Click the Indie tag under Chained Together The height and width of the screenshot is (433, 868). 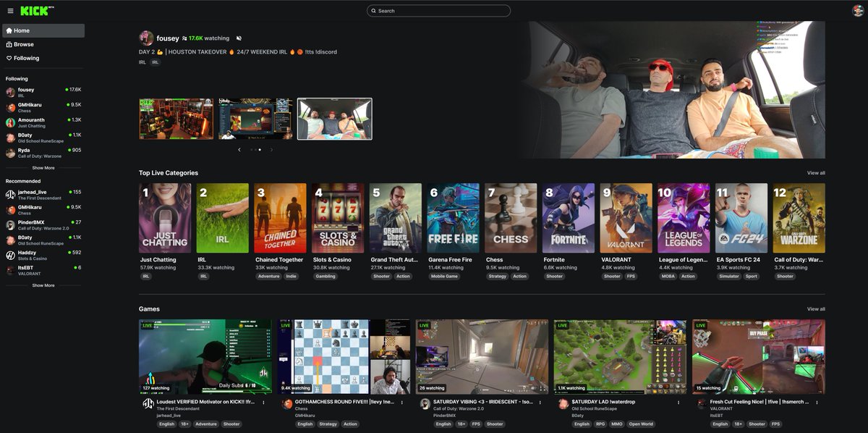pos(292,276)
